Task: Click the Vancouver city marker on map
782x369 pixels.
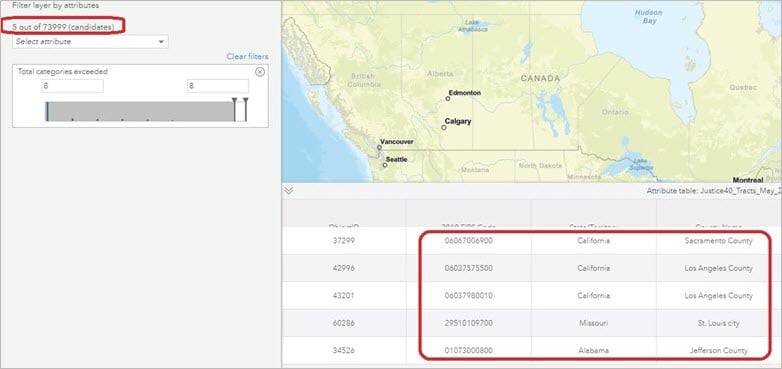Action: click(379, 148)
